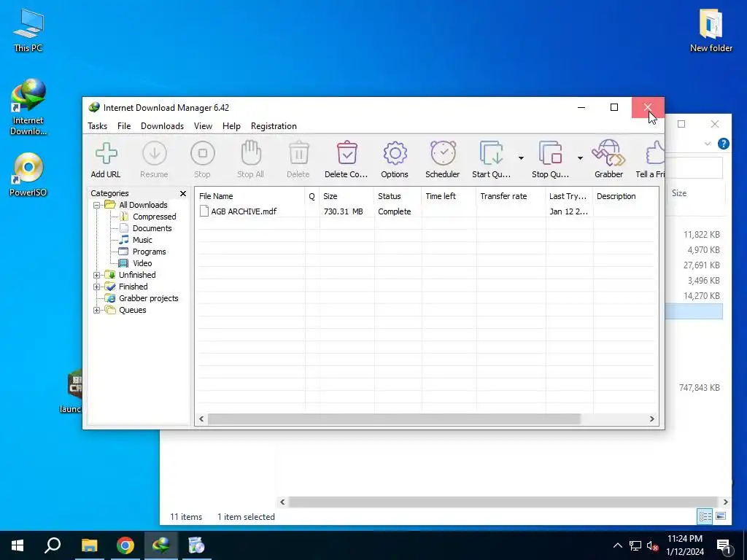
Task: Select the PowerISO desktop shortcut
Action: coord(28,175)
